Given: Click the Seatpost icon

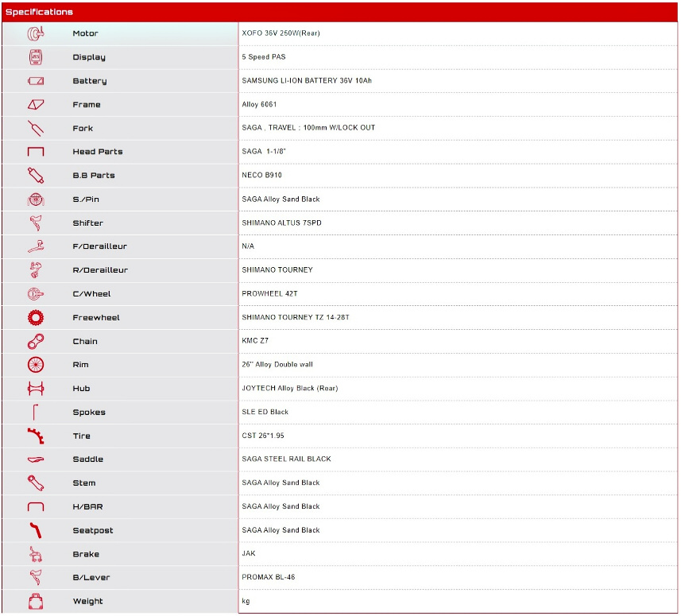Looking at the screenshot, I should [x=36, y=530].
